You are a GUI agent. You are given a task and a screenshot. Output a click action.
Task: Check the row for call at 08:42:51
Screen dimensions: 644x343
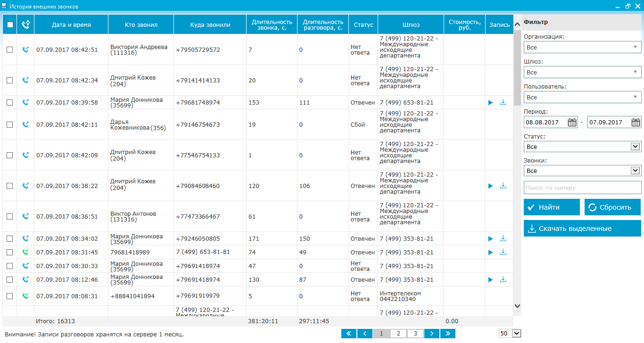(x=9, y=49)
